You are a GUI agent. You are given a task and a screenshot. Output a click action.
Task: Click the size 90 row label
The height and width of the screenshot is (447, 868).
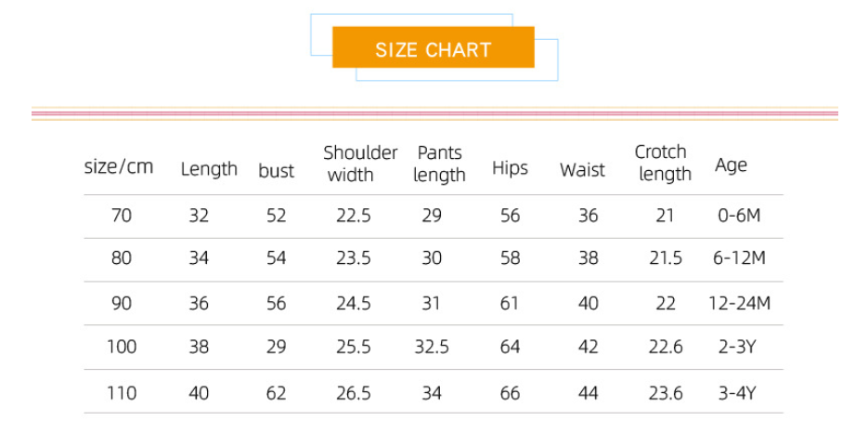pyautogui.click(x=122, y=304)
